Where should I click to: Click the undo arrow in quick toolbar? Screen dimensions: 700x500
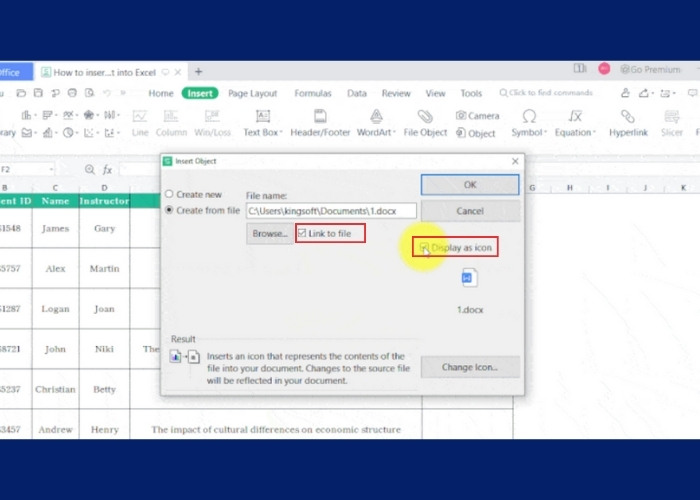pyautogui.click(x=107, y=93)
